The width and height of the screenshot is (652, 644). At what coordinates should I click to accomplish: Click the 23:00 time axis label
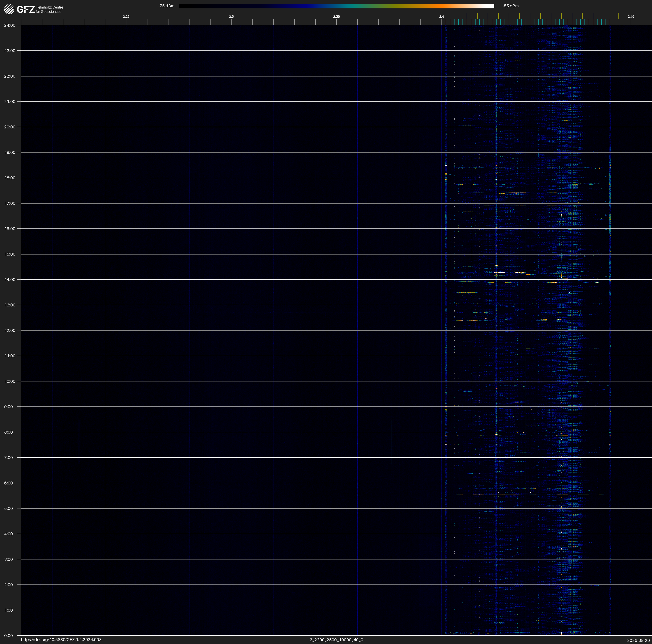(x=10, y=51)
